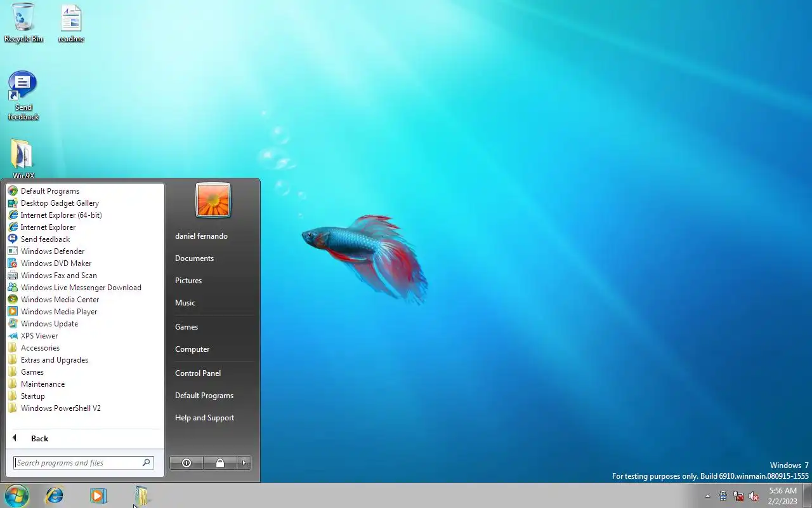Open Default Programs in right pane
Image resolution: width=812 pixels, height=508 pixels.
213,396
